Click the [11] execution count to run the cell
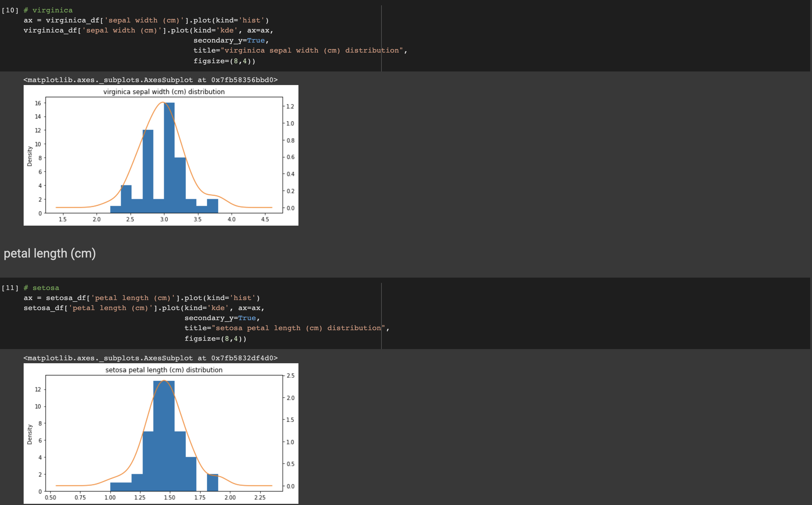Image resolution: width=812 pixels, height=505 pixels. 10,288
